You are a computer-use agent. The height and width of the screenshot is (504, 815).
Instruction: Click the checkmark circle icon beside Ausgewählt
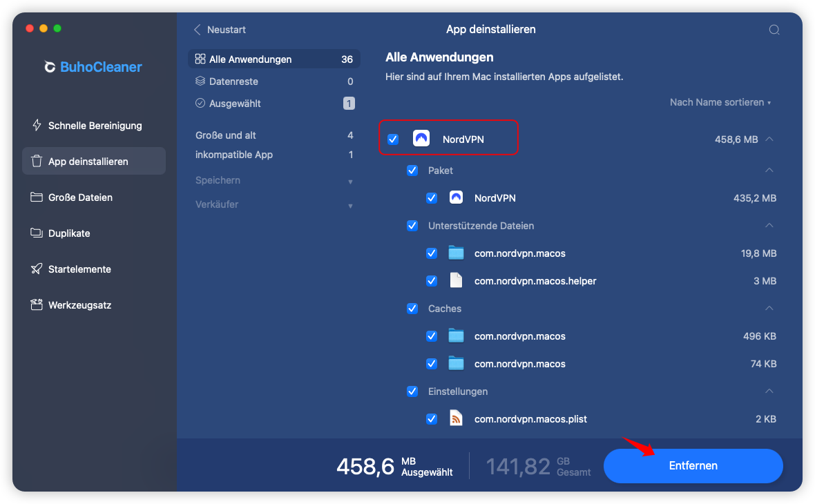[200, 103]
